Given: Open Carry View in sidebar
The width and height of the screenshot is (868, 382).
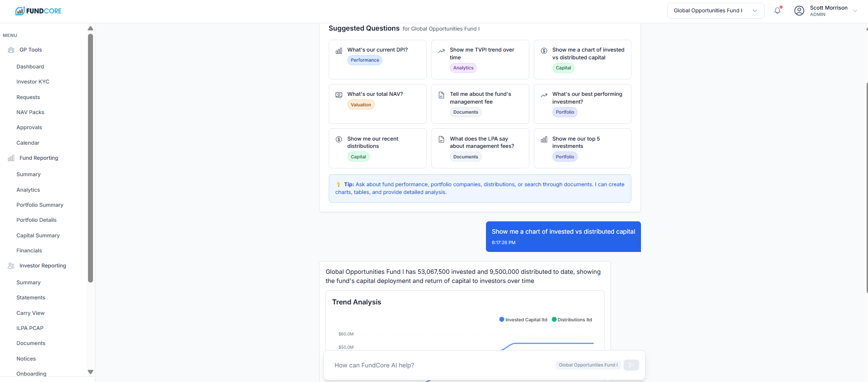Looking at the screenshot, I should point(31,313).
